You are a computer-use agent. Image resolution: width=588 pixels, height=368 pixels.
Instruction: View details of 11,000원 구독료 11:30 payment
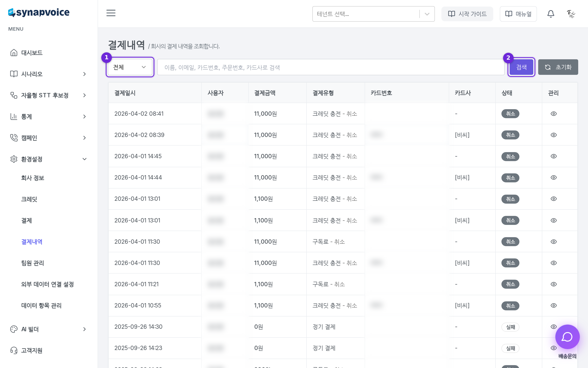(x=553, y=242)
